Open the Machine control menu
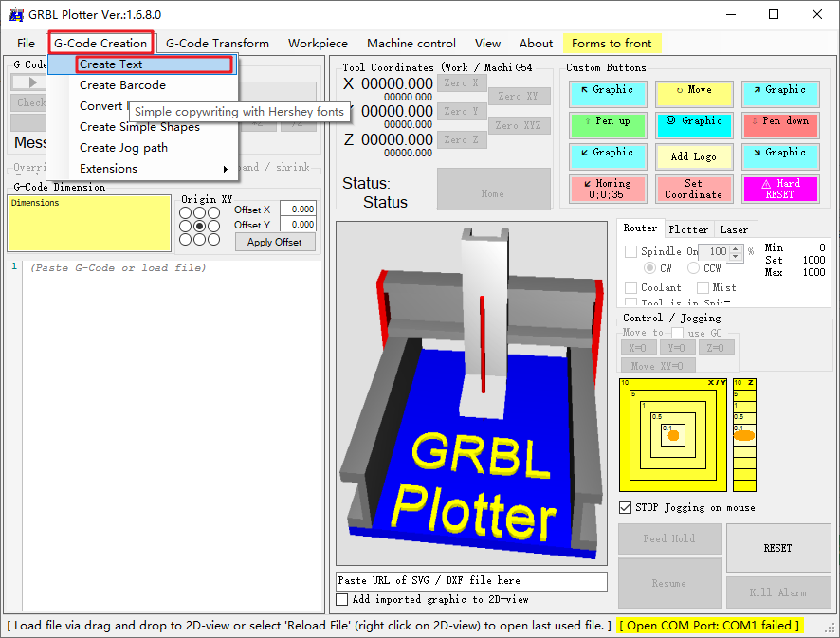840x638 pixels. (411, 43)
